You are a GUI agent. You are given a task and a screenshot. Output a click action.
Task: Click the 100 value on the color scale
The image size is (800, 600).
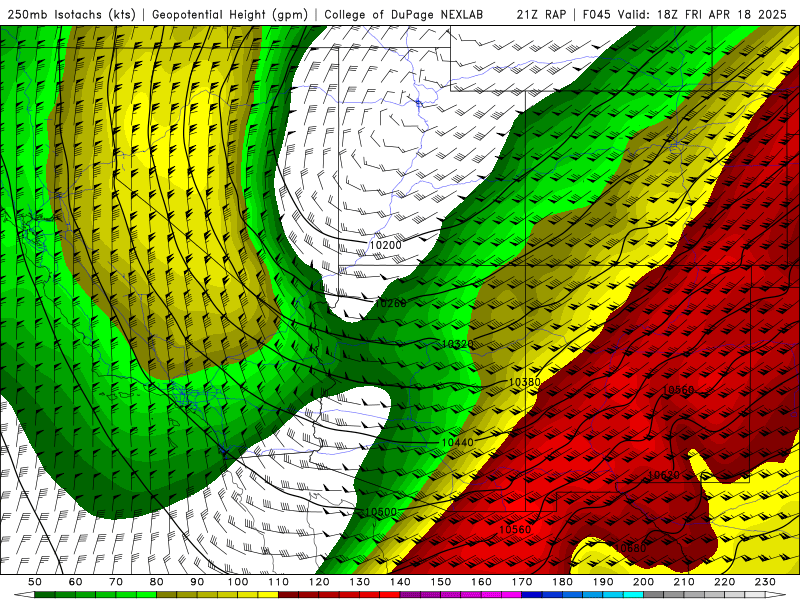[x=238, y=582]
